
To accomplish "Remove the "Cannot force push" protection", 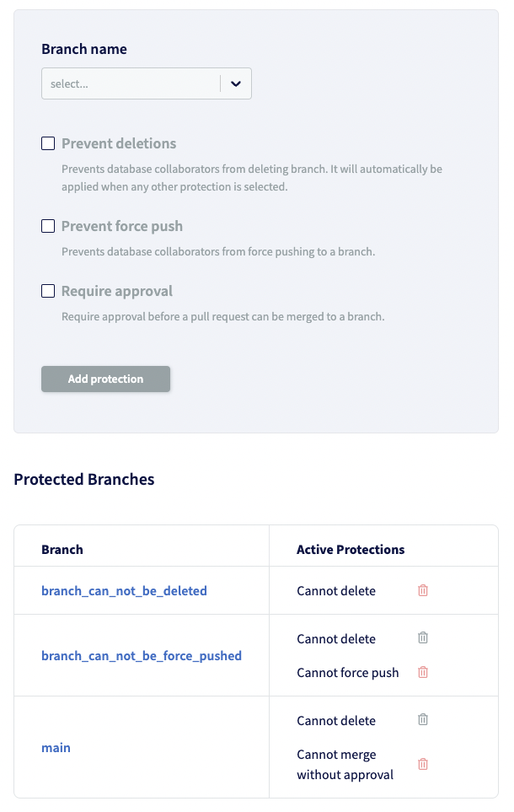I will coord(422,672).
